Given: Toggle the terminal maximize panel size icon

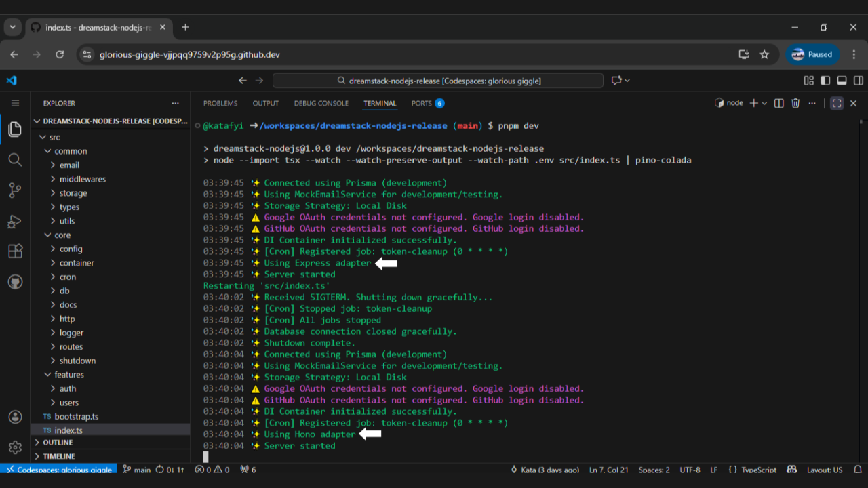Looking at the screenshot, I should tap(837, 103).
